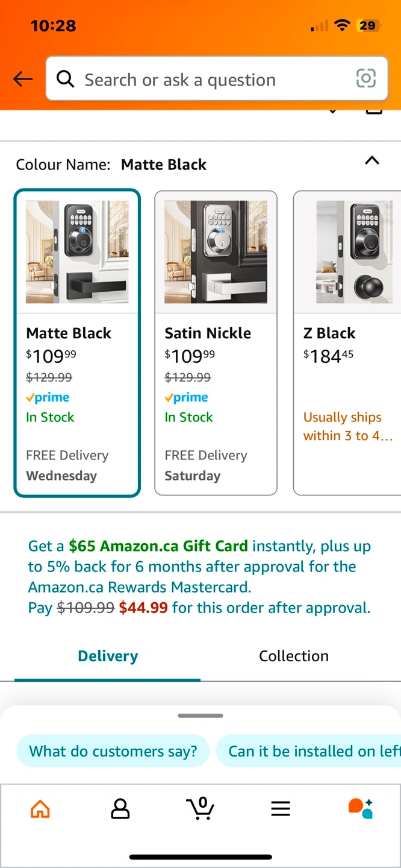Tap the search input field

205,79
